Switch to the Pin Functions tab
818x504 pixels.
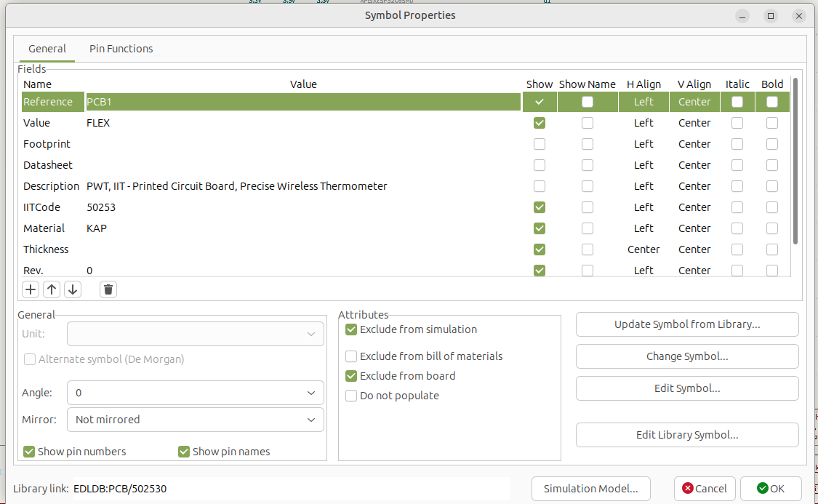pyautogui.click(x=121, y=49)
